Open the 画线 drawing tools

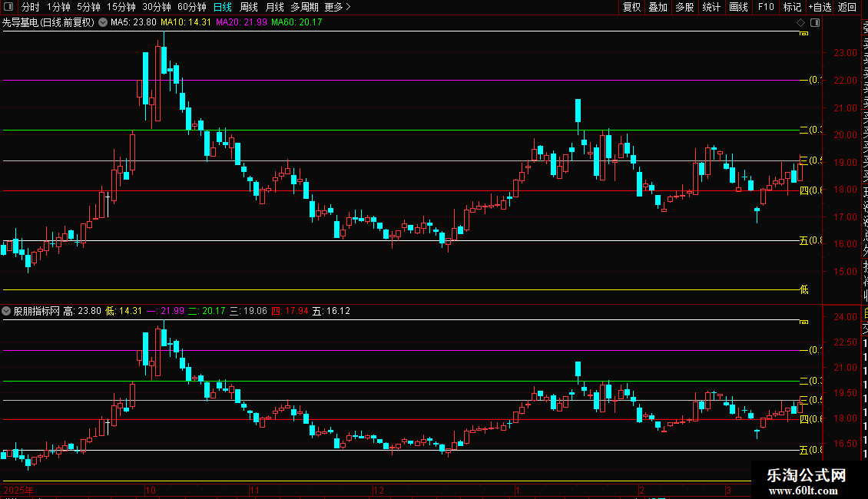click(738, 7)
